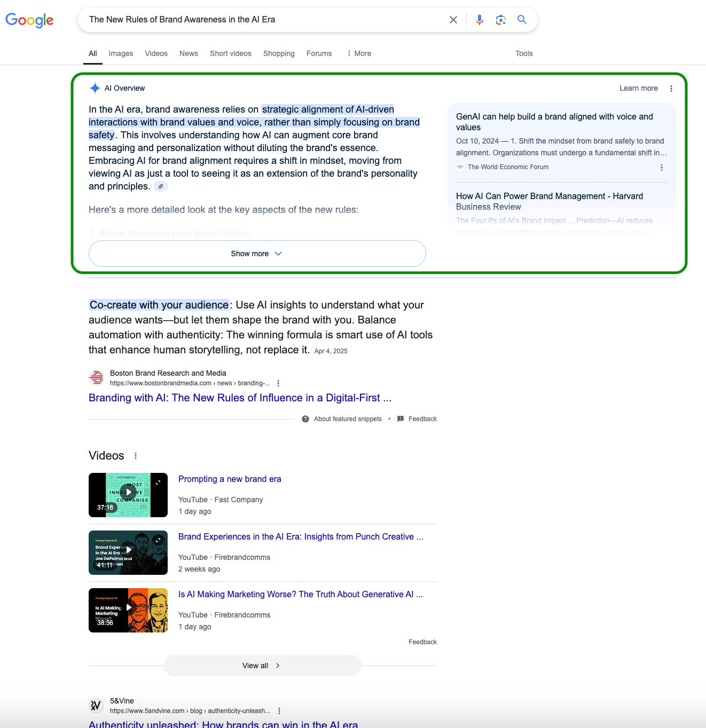Clear the search box with X icon
The image size is (706, 728).
click(x=453, y=20)
